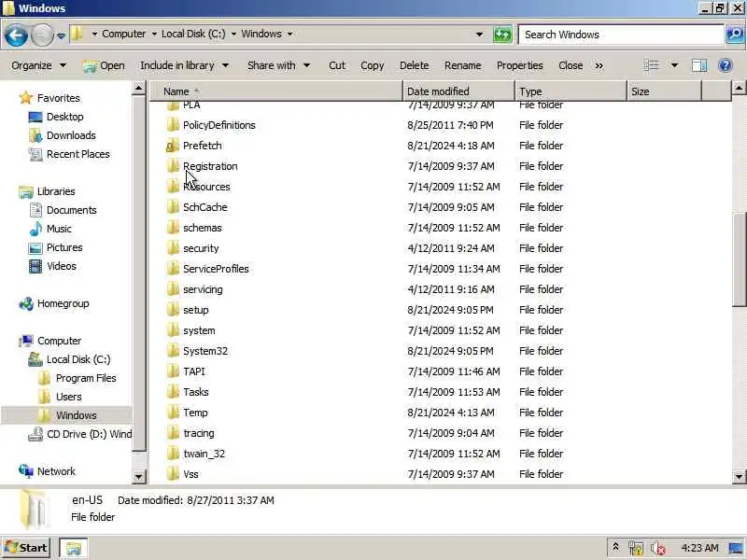Change view using the view icon
This screenshot has width=747, height=560.
(651, 65)
